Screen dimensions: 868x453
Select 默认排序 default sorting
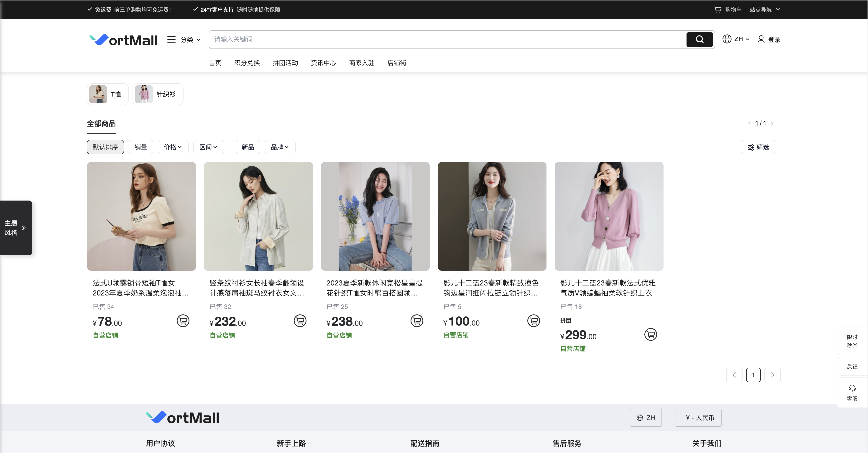click(x=105, y=147)
